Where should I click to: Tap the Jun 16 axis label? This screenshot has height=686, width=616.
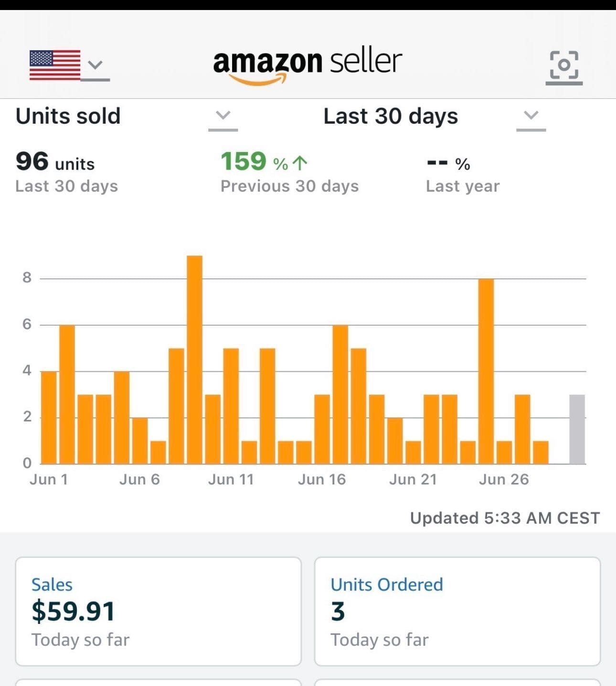pos(321,479)
